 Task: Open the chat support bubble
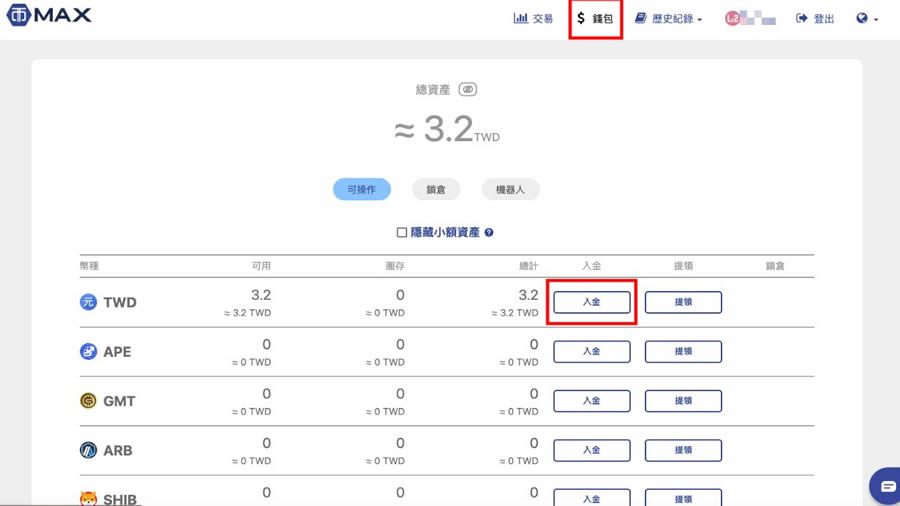(886, 486)
